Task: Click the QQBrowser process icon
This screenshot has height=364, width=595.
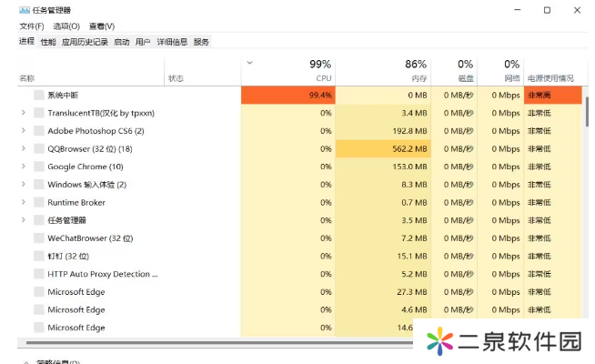Action: (x=39, y=148)
